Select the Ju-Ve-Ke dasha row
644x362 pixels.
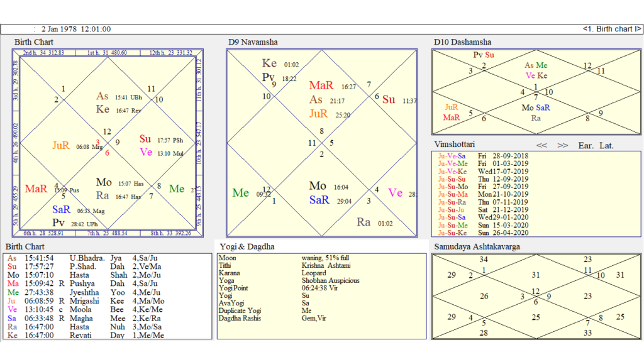click(483, 171)
